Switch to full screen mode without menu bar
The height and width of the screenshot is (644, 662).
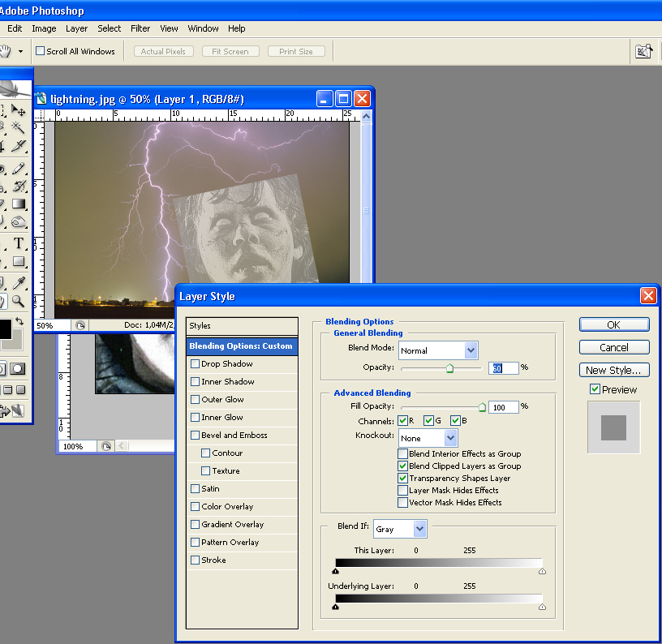pos(20,390)
